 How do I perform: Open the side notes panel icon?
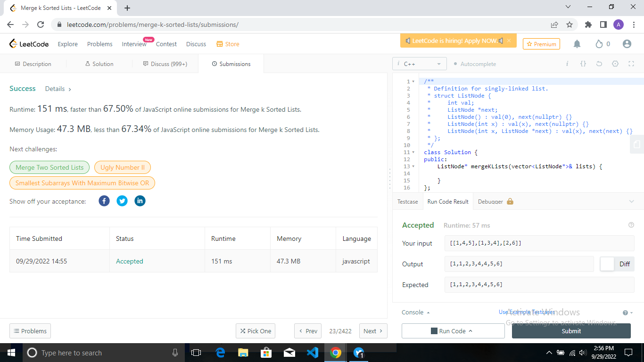(x=637, y=144)
